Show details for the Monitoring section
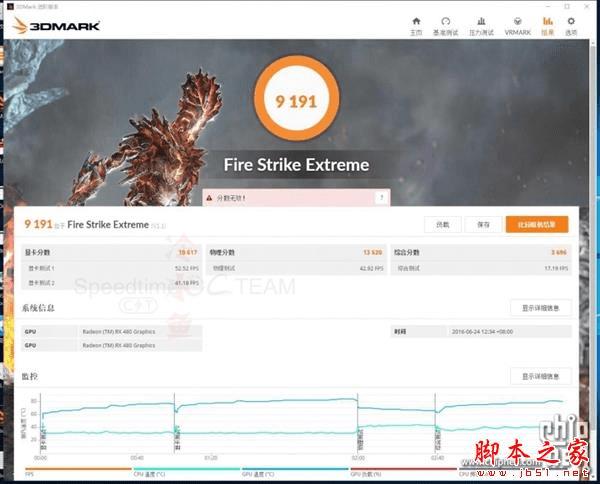Image resolution: width=600 pixels, height=484 pixels. 541,376
